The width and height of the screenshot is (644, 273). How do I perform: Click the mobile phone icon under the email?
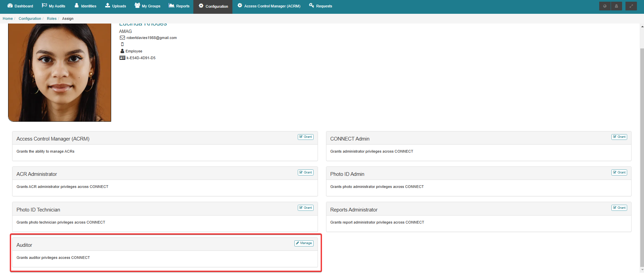122,44
